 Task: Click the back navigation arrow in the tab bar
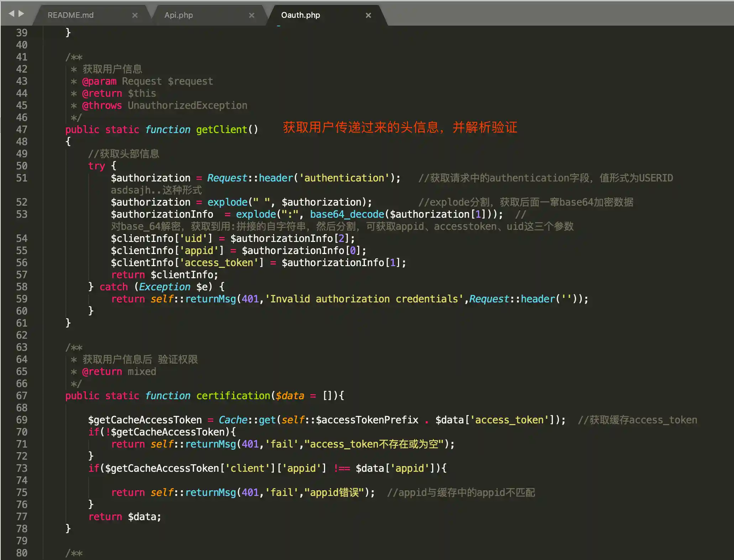pyautogui.click(x=11, y=14)
